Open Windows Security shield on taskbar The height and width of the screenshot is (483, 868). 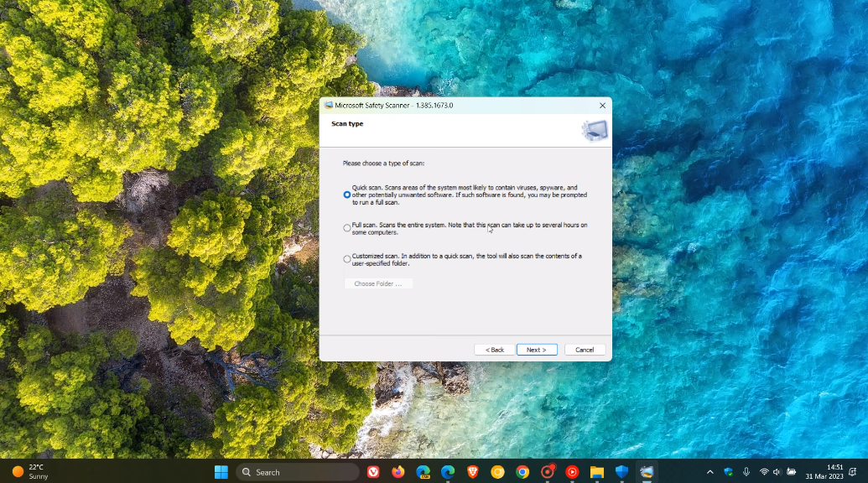tap(621, 472)
